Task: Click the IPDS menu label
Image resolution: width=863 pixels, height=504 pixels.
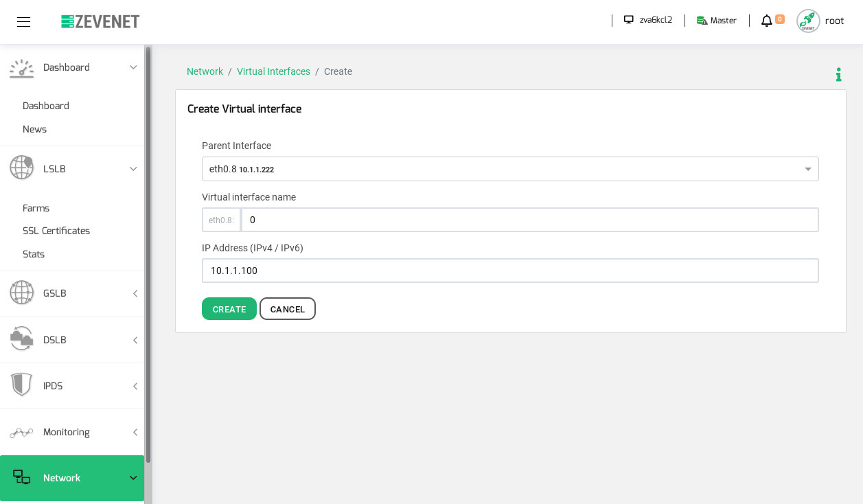Action: pos(53,386)
